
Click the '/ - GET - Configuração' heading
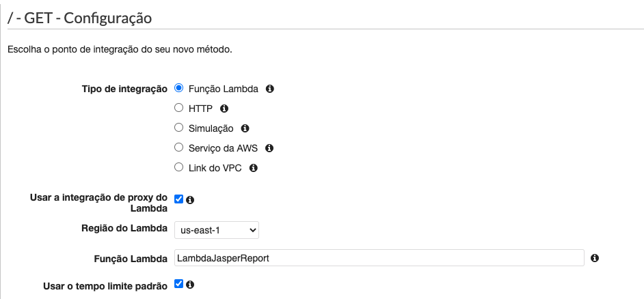click(x=80, y=18)
